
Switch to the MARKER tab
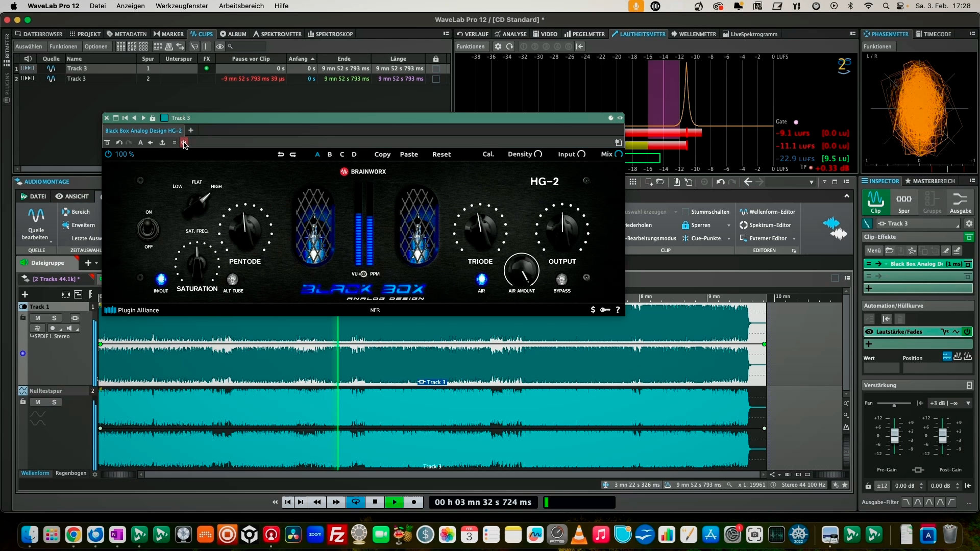pyautogui.click(x=168, y=34)
